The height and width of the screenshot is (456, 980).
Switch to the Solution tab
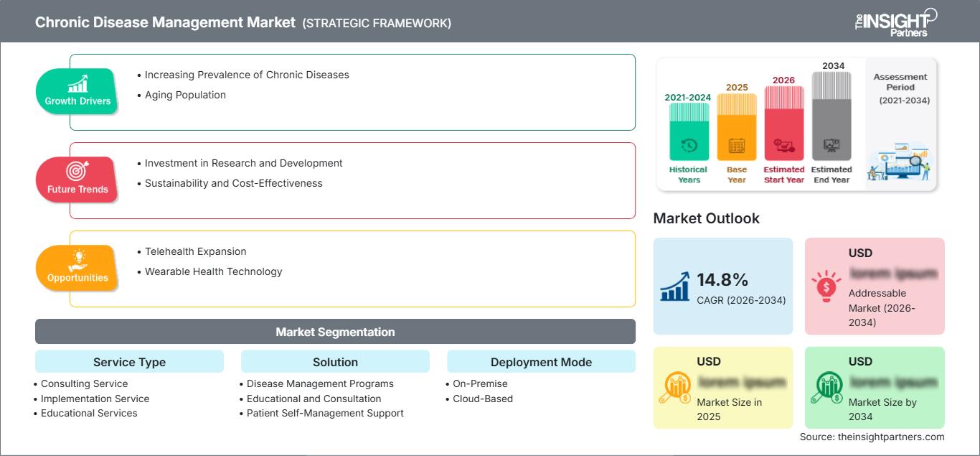[x=335, y=361]
